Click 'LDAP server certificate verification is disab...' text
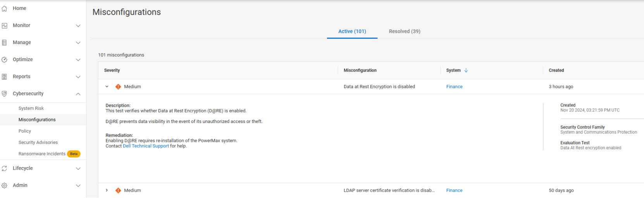Image resolution: width=644 pixels, height=198 pixels. click(x=389, y=190)
